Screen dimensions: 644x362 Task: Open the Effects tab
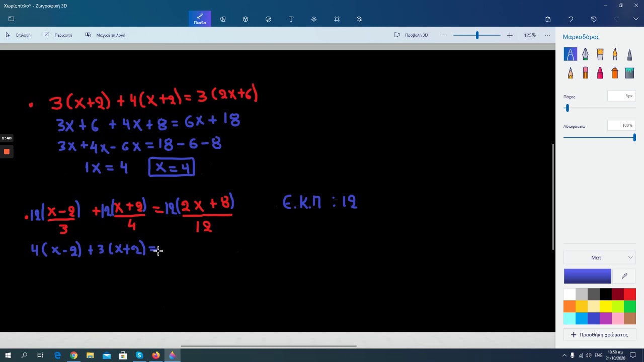click(314, 19)
